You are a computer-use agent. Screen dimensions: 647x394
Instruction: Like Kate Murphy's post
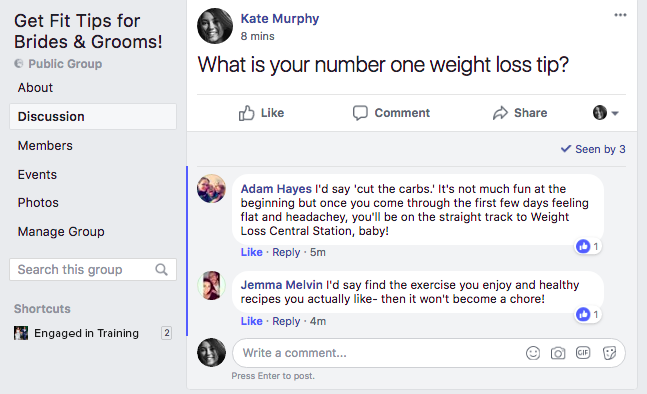[x=261, y=113]
